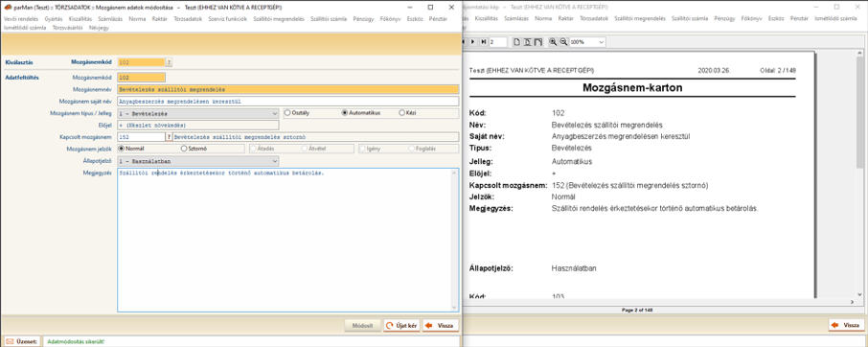The width and height of the screenshot is (868, 347).
Task: Click Vissza button in the editing window
Action: click(441, 325)
